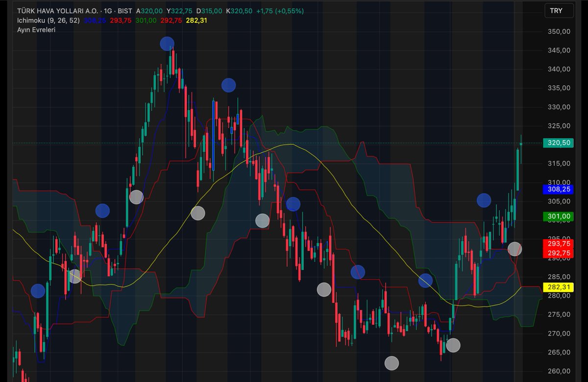Click the blue moon marker above the 345 peak

[x=167, y=44]
